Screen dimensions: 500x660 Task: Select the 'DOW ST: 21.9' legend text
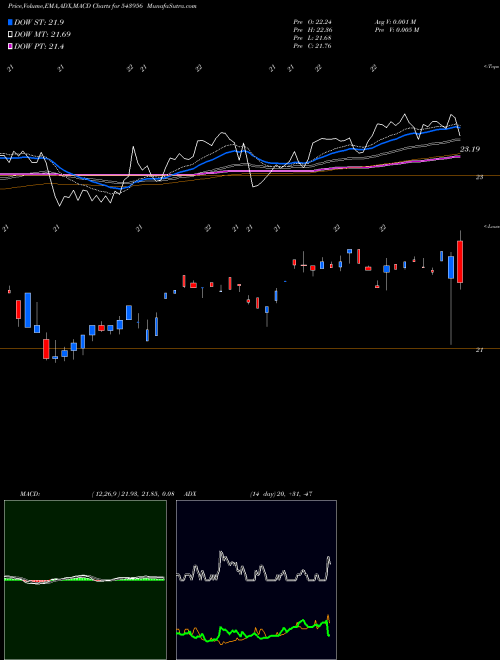pyautogui.click(x=39, y=22)
